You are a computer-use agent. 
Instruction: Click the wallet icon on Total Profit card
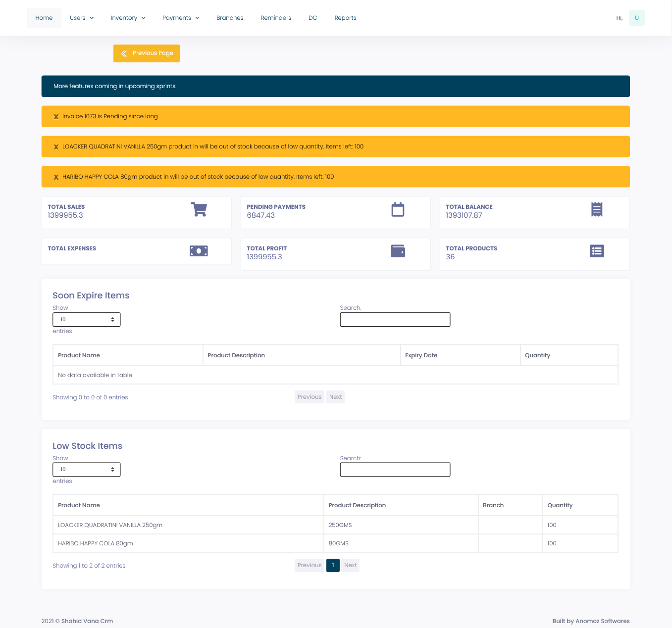click(x=398, y=251)
